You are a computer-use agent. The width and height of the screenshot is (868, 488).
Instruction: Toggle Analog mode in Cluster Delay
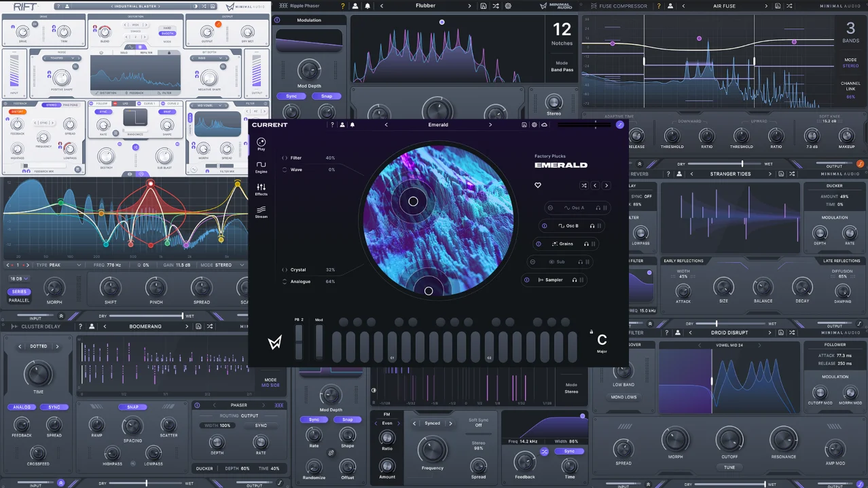point(22,407)
